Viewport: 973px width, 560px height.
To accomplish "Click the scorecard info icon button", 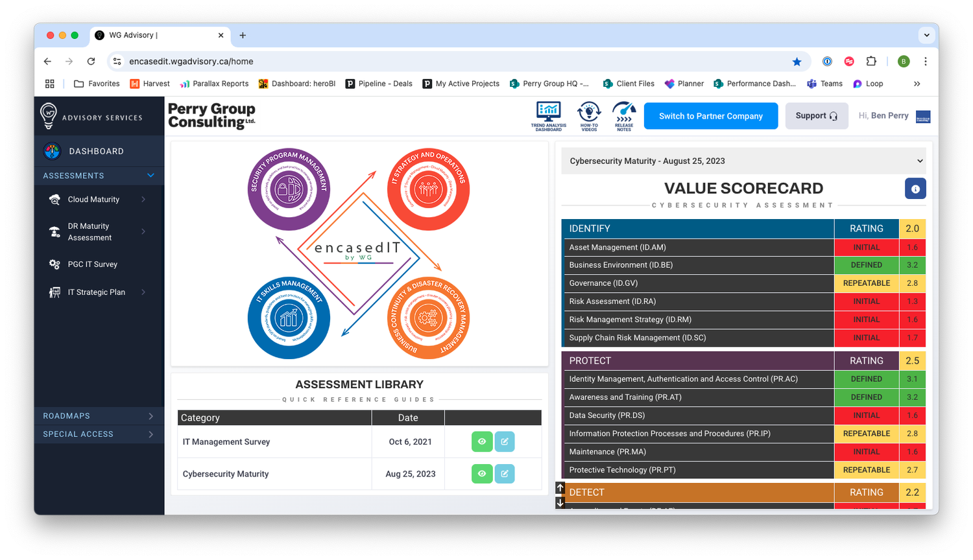I will point(915,189).
